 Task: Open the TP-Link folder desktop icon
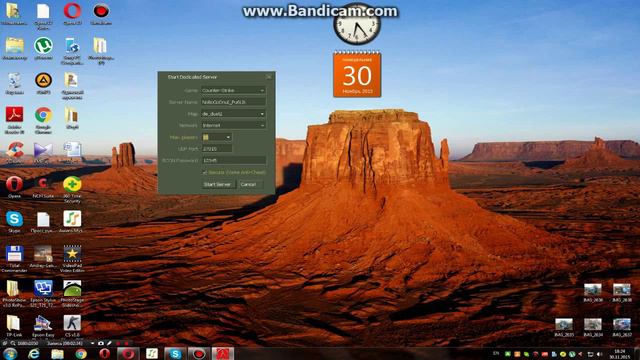13,326
